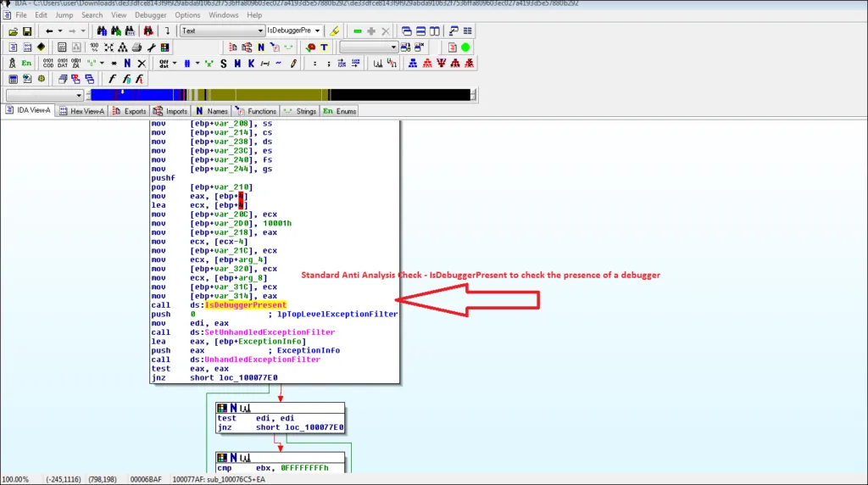Tile windows vertically icon
The image size is (868, 485).
pos(435,31)
